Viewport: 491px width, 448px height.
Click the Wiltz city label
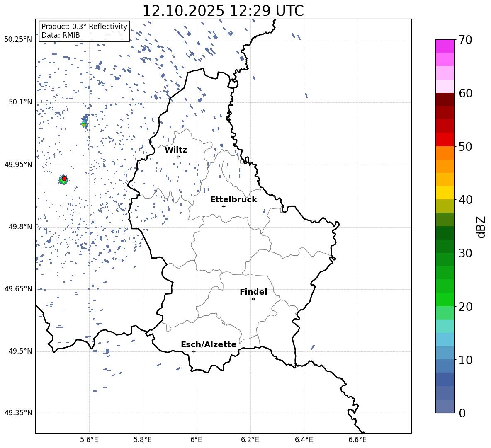176,150
